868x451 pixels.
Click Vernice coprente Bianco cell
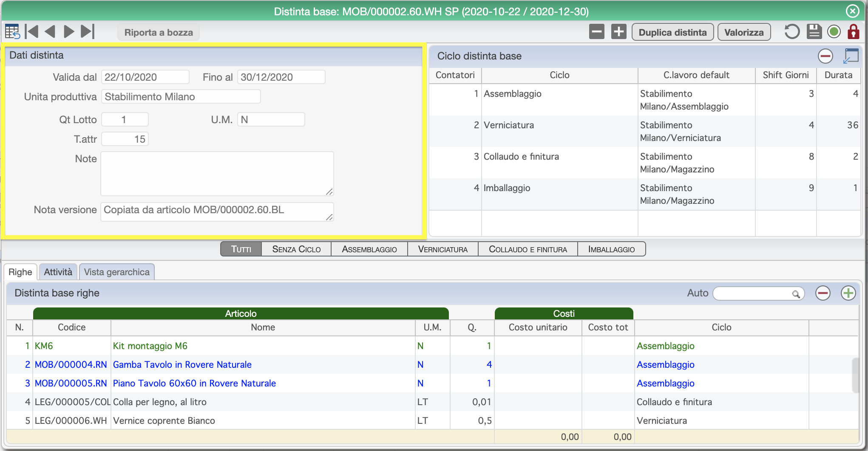tap(164, 420)
